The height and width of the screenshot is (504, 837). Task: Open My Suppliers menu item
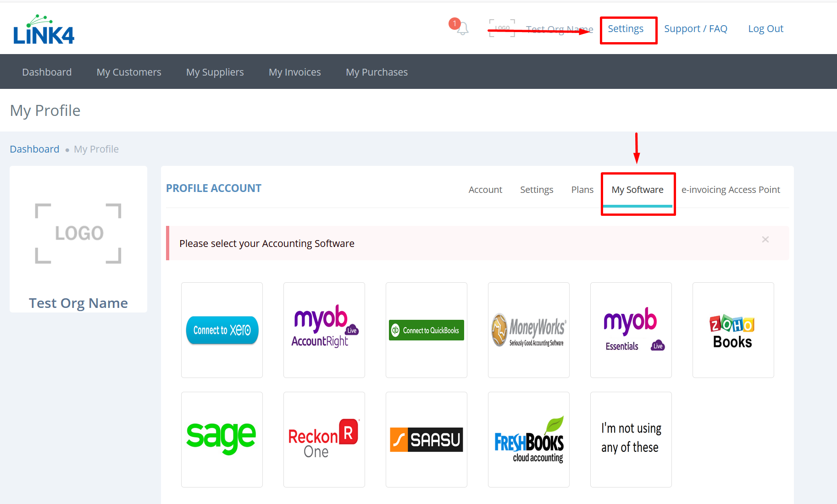click(215, 72)
